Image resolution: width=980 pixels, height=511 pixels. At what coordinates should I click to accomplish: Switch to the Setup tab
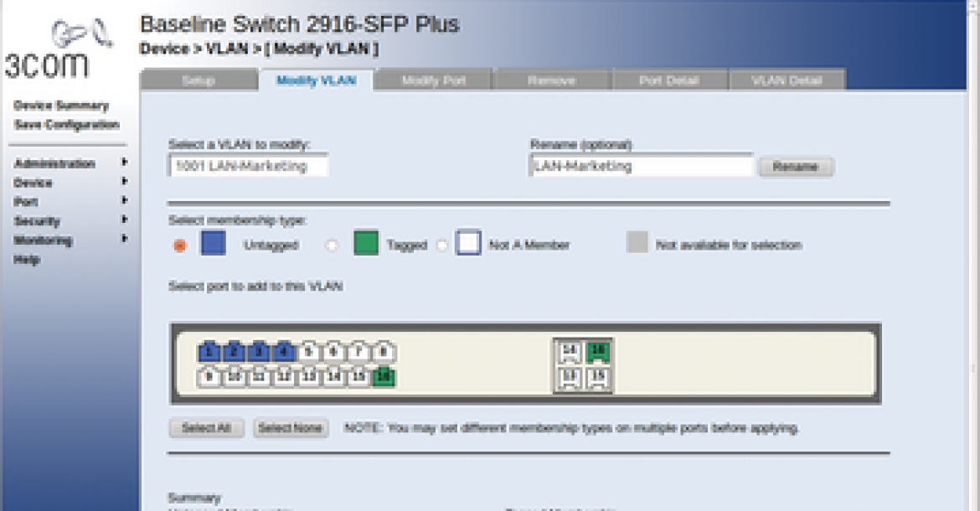tap(199, 80)
